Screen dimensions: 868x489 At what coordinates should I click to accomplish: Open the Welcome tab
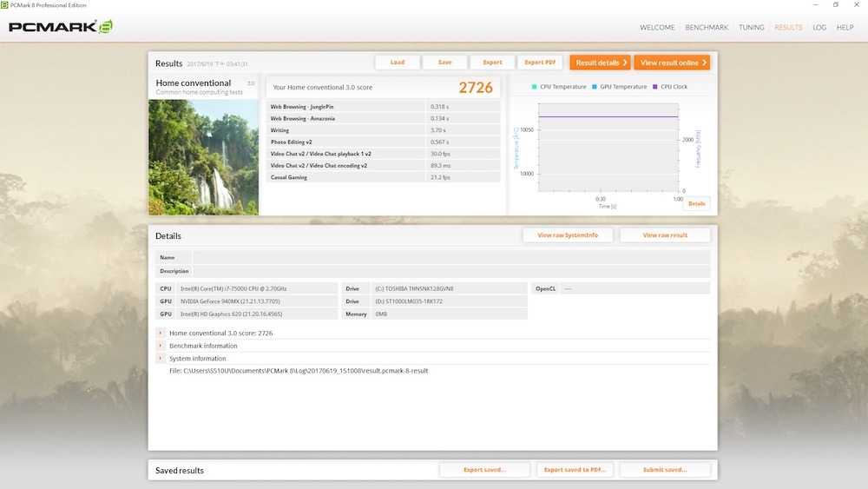(x=657, y=28)
